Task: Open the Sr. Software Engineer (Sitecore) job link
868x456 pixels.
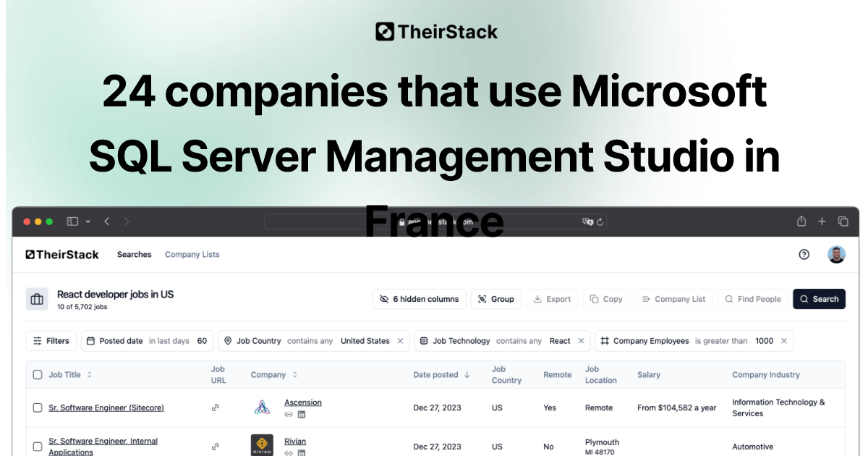Action: click(x=106, y=408)
